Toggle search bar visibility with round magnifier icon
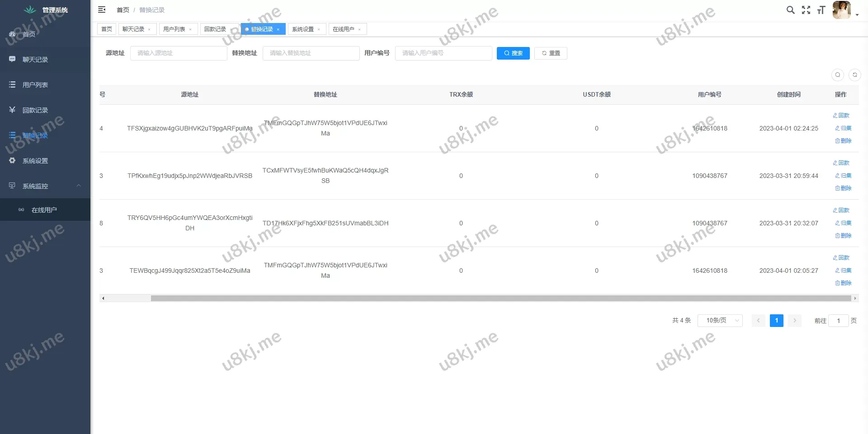This screenshot has height=434, width=868. point(838,75)
